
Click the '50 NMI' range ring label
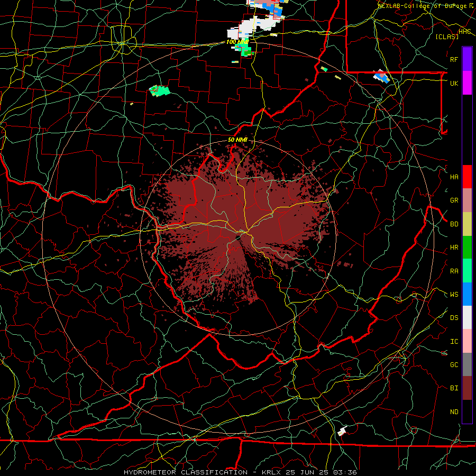pyautogui.click(x=237, y=140)
